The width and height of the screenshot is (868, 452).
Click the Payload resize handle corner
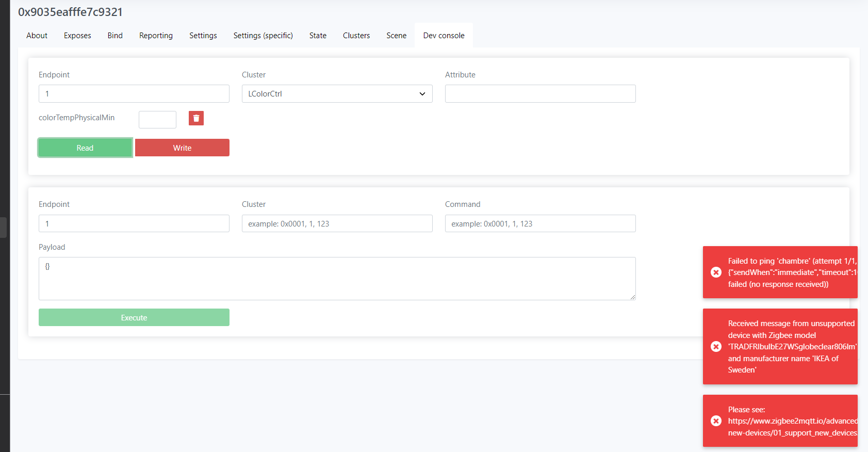(632, 297)
